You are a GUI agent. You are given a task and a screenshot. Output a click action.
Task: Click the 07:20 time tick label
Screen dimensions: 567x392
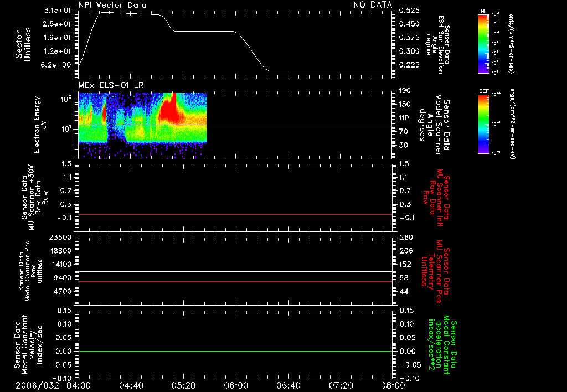(341, 385)
